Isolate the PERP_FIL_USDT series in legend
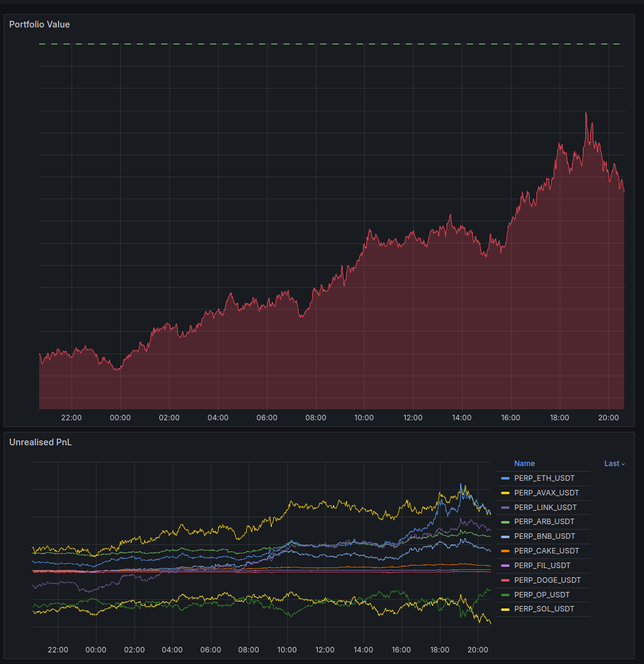Image resolution: width=644 pixels, height=664 pixels. pos(542,566)
